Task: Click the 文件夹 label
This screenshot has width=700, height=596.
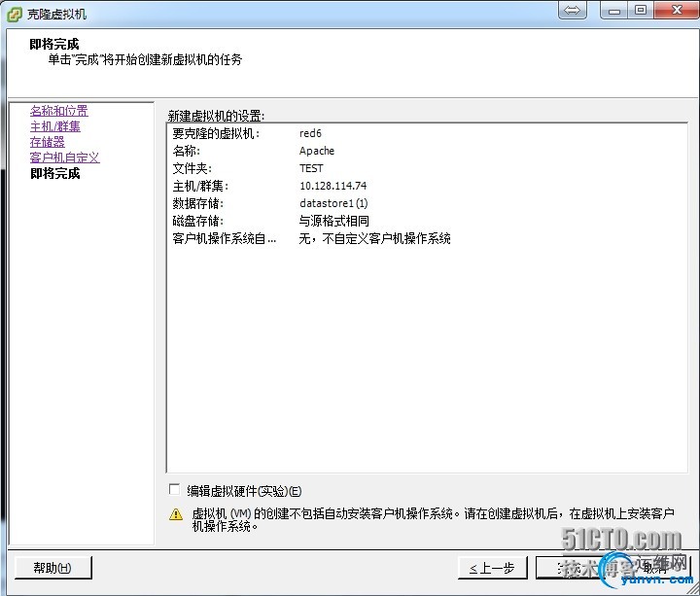Action: (x=192, y=168)
